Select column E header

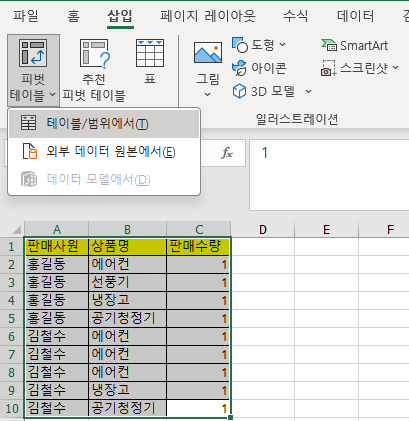pyautogui.click(x=326, y=229)
